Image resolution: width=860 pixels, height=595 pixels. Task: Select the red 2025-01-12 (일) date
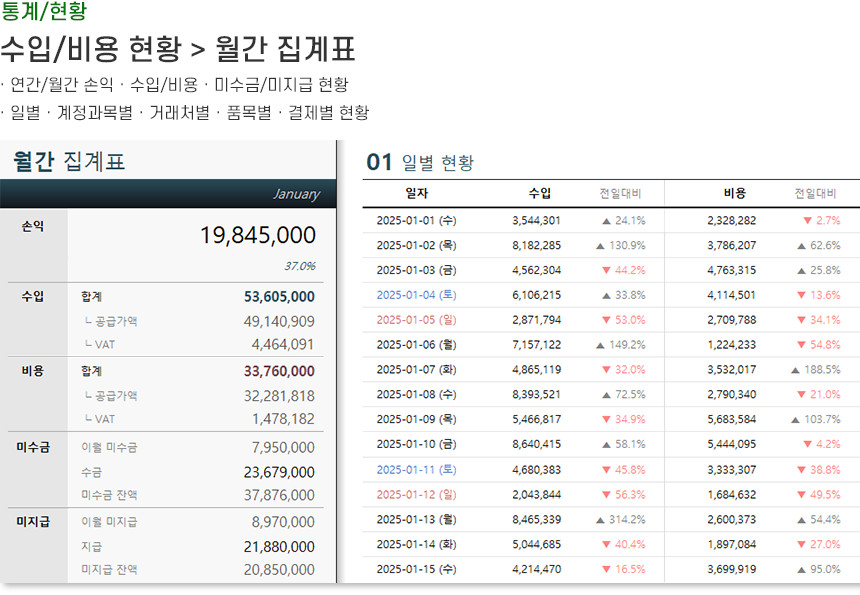[x=416, y=494]
